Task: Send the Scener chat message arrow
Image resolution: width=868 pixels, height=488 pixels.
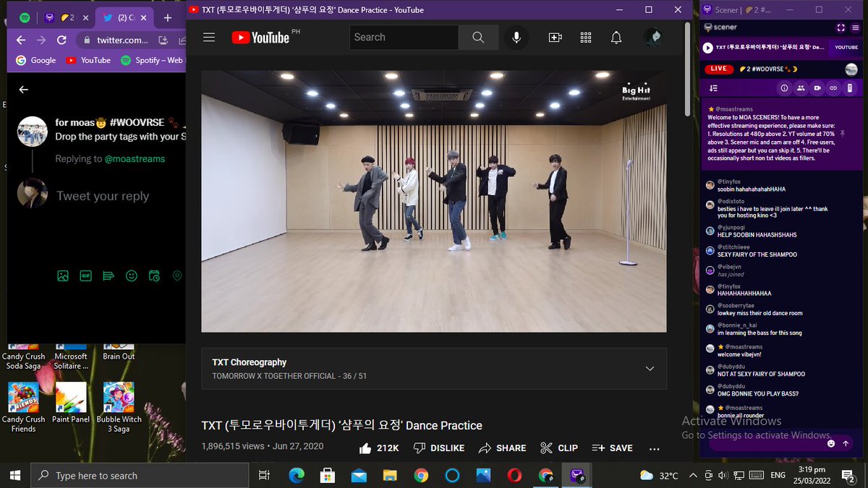Action: click(846, 443)
